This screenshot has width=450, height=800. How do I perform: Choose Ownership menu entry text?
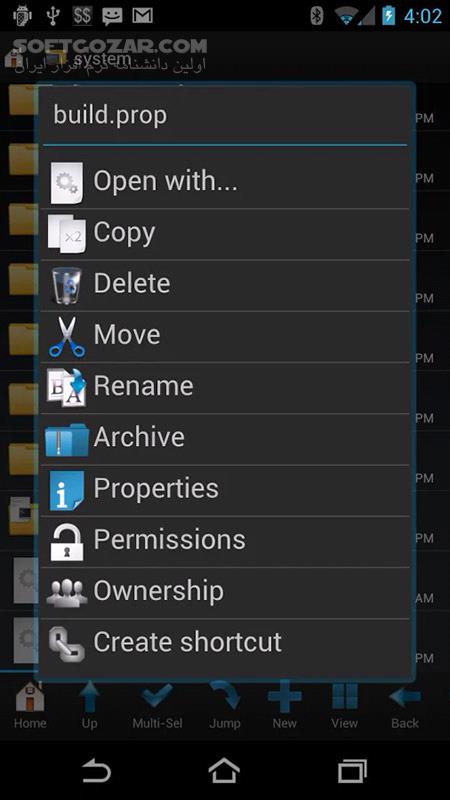(159, 591)
